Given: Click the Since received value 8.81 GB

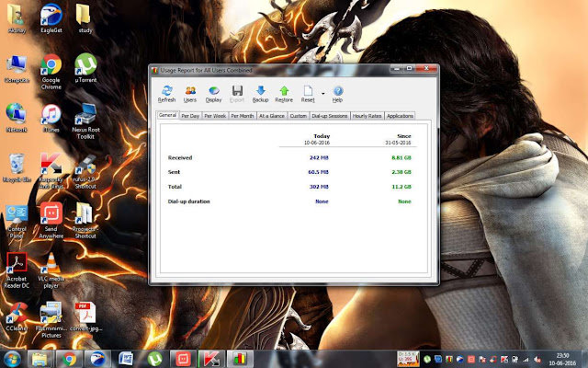Looking at the screenshot, I should pyautogui.click(x=401, y=157).
